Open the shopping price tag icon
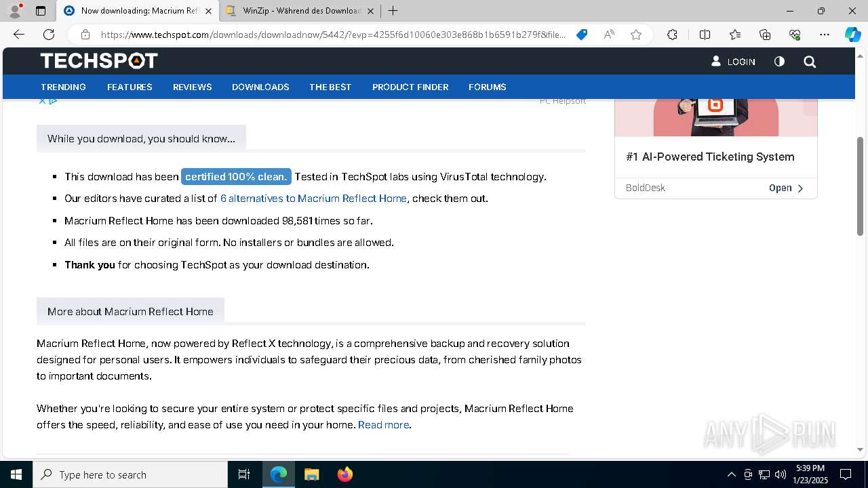 [582, 35]
